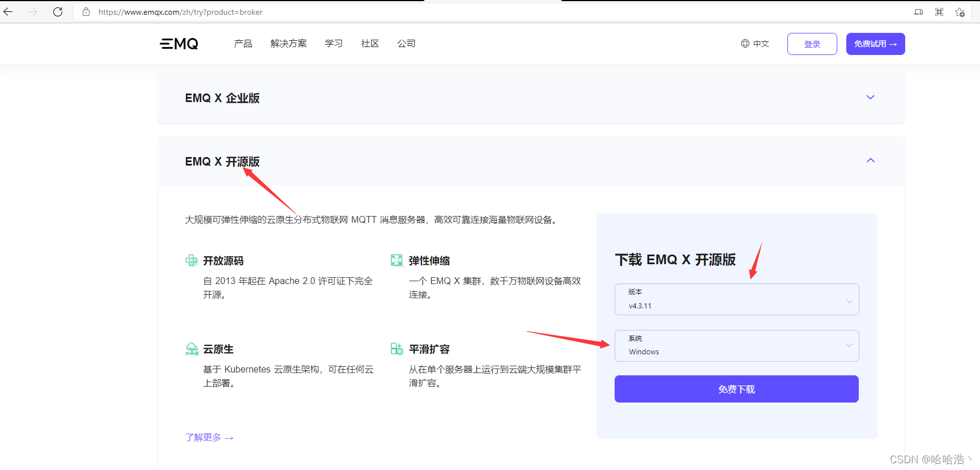This screenshot has height=470, width=980.
Task: Open the 系统 Windows dropdown
Action: click(737, 346)
